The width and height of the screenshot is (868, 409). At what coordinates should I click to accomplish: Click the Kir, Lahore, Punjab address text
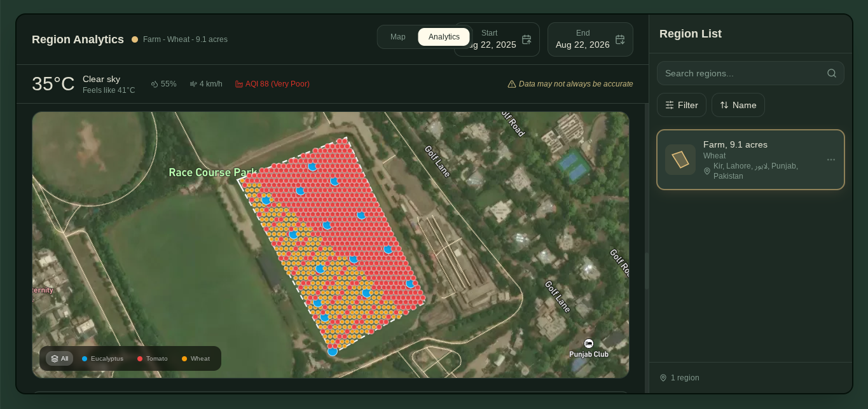click(755, 171)
